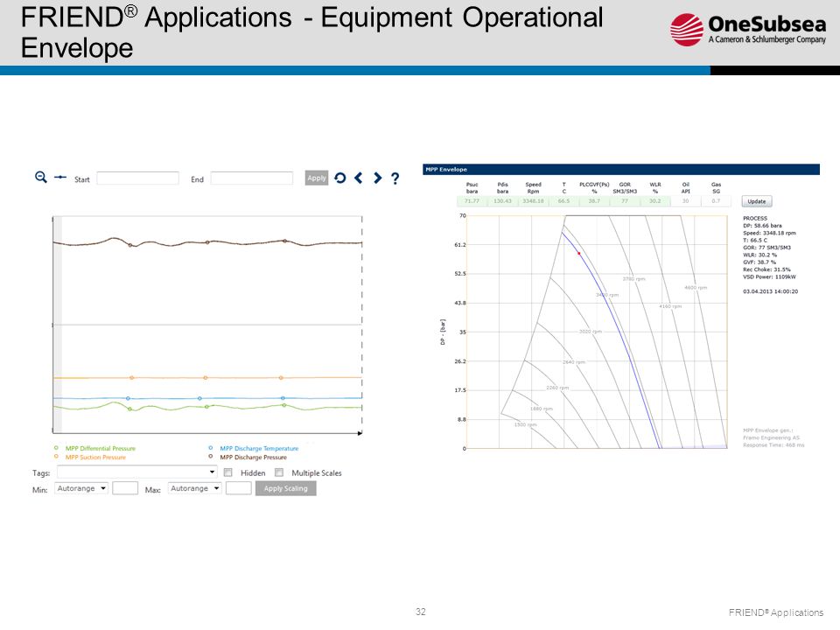Click the brown MPP Discharge Pressure legend marker
Viewport: 840px width, 630px height.
(x=211, y=457)
